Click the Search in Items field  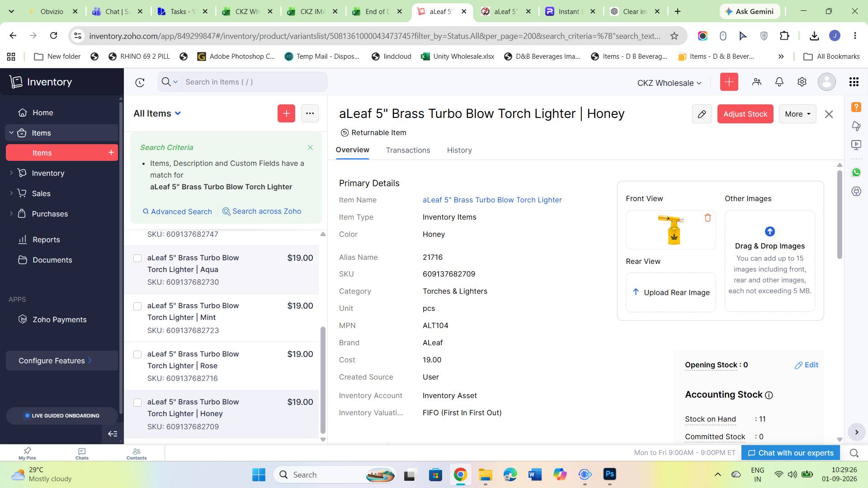(x=254, y=82)
